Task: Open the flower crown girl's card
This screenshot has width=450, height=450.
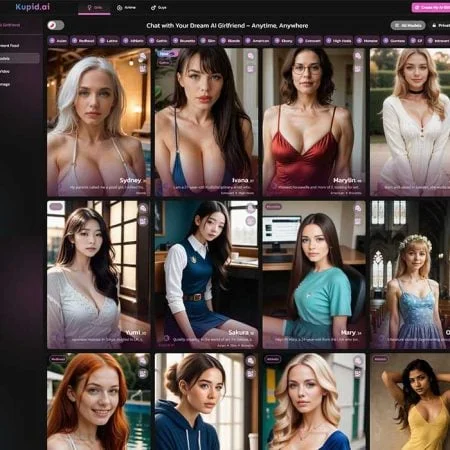Action: coord(410,275)
